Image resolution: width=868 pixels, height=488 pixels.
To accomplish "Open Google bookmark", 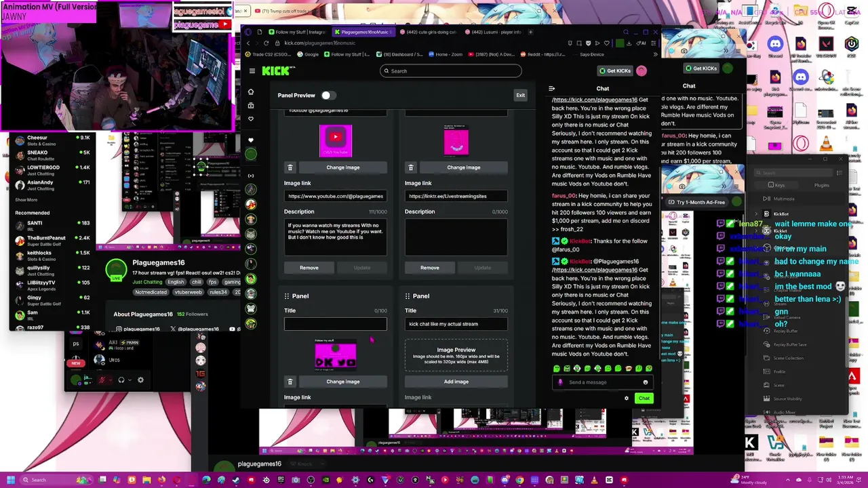I will point(308,54).
